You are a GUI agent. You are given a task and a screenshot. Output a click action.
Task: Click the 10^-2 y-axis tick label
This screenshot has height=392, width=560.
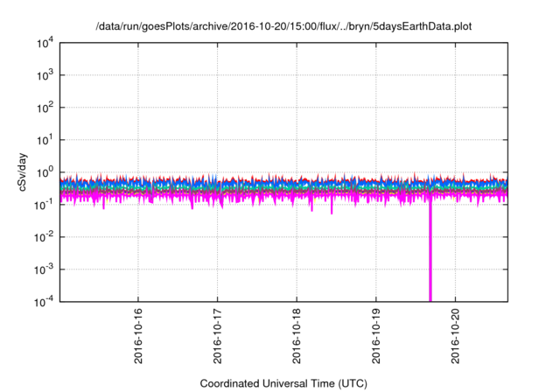point(44,237)
